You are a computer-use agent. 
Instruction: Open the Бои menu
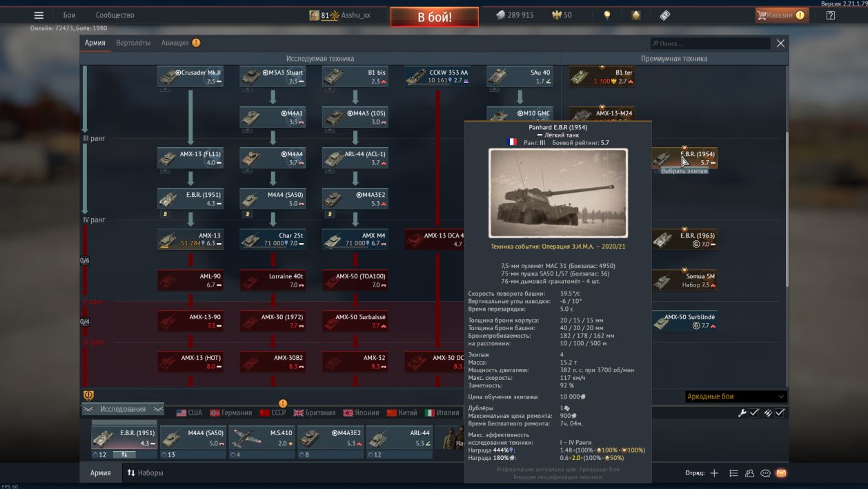tap(70, 15)
